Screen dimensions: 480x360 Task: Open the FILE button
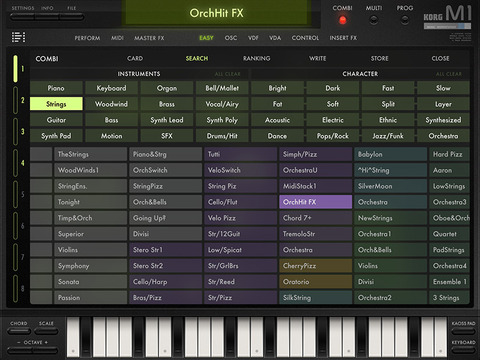72,16
